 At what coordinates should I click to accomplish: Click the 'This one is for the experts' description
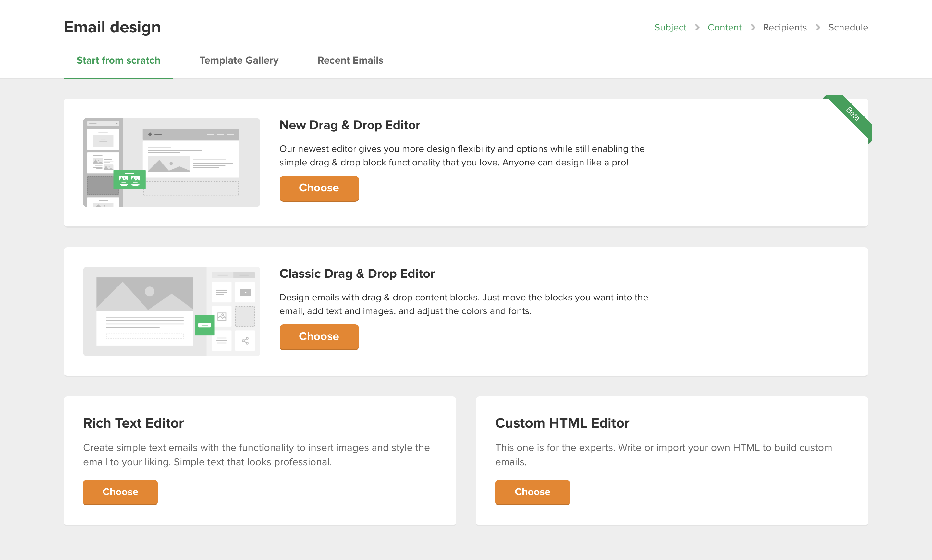click(663, 455)
